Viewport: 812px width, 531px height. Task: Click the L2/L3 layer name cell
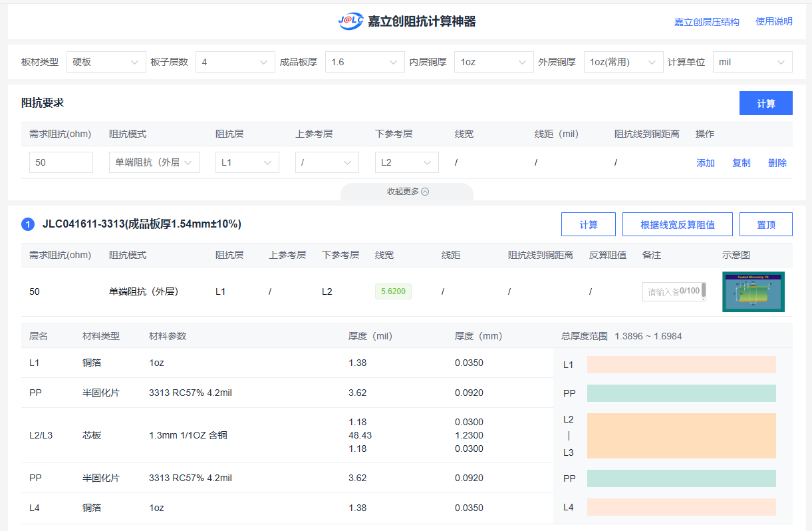[41, 435]
